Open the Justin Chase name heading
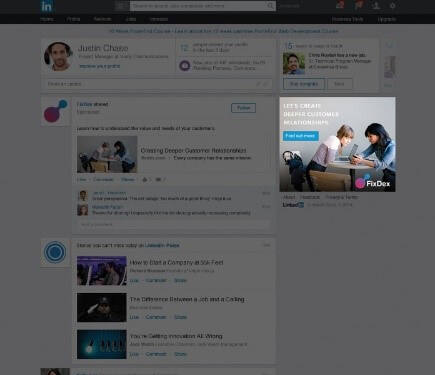The height and width of the screenshot is (375, 435). point(103,48)
